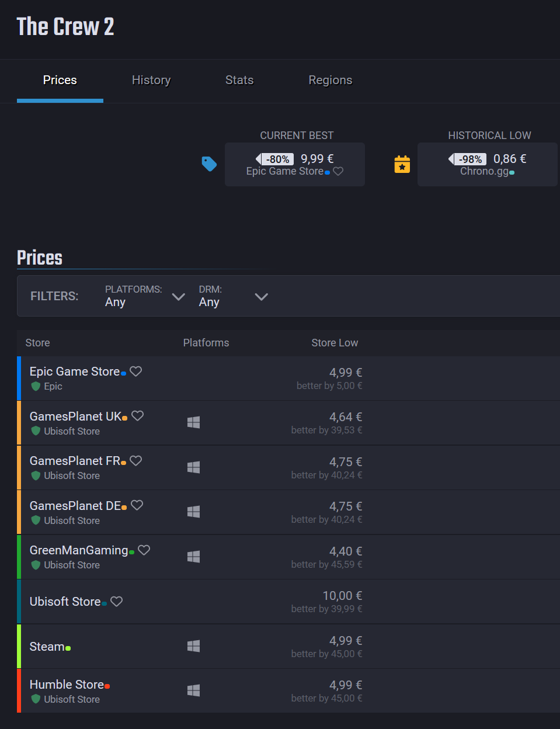This screenshot has width=560, height=729.
Task: Click the -98% discount badge
Action: [x=468, y=159]
